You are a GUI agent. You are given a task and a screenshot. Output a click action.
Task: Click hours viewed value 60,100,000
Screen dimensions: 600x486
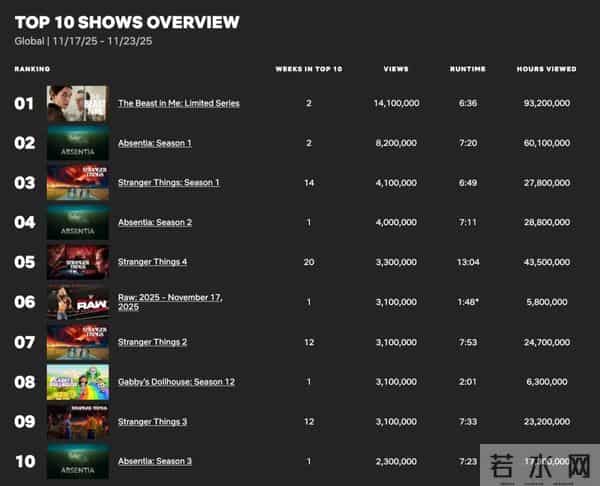coord(547,143)
